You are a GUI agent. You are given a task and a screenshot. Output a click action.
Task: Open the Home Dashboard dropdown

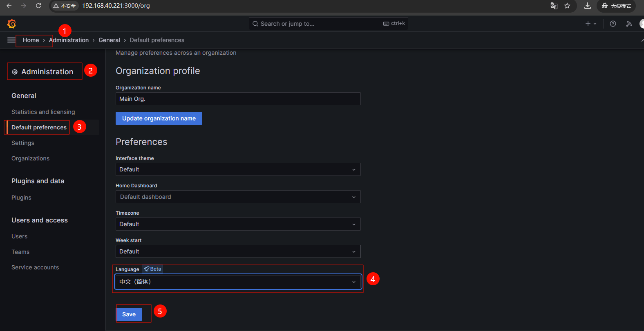pyautogui.click(x=238, y=197)
